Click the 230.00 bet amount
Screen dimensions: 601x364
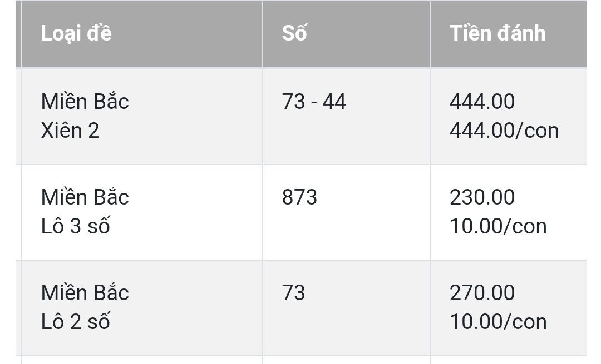pos(482,197)
